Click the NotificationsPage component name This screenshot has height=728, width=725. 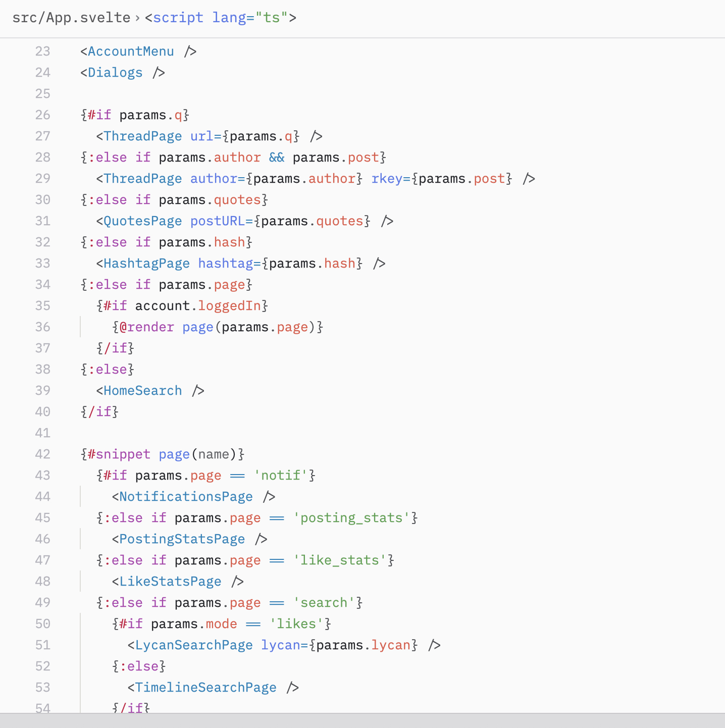click(186, 497)
